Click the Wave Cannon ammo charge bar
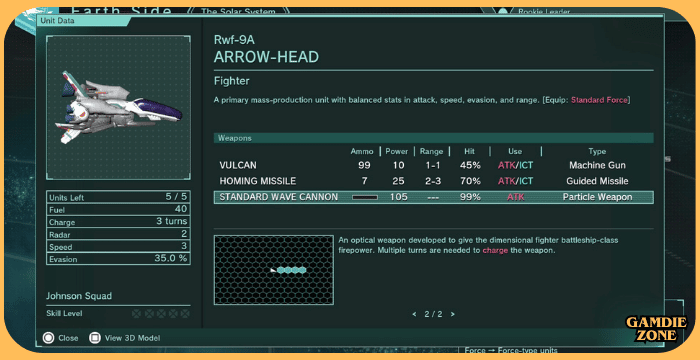Screen dimensions: 700x360 (365, 197)
